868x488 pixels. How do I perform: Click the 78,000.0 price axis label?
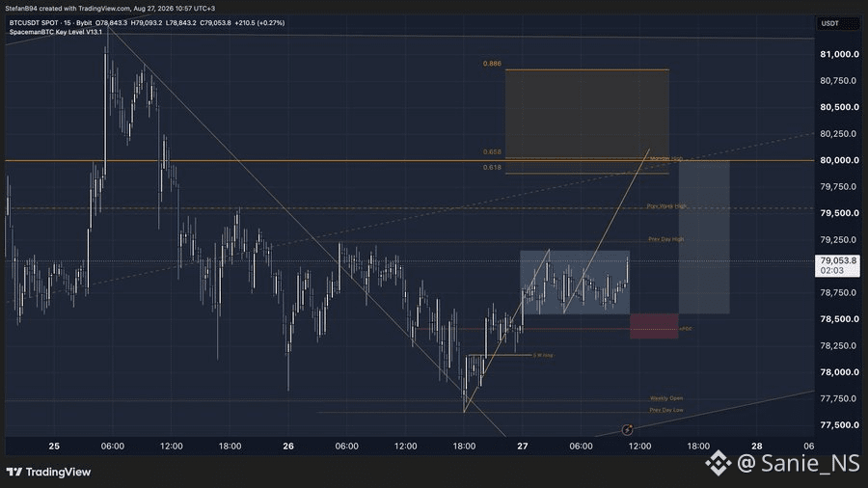tap(839, 372)
